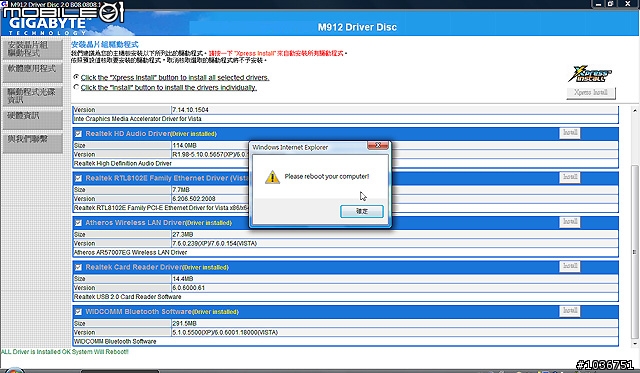Screen dimensions: 640x373
Task: Restore the M912 Driver Disc window
Action: pyautogui.click(x=611, y=4)
